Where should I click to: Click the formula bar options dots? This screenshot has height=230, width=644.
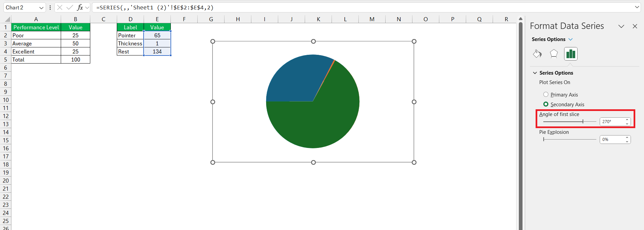tap(50, 7)
